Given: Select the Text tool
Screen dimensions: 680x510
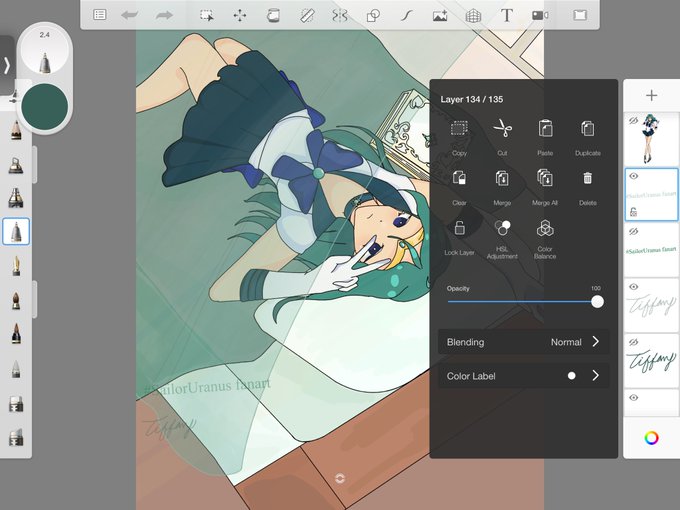Looking at the screenshot, I should point(506,16).
